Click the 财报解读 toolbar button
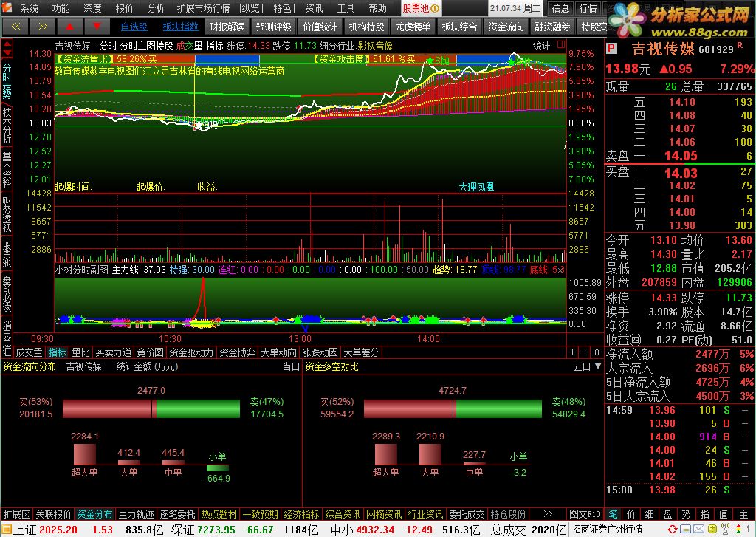Screen dimensions: 756x537 click(x=227, y=27)
